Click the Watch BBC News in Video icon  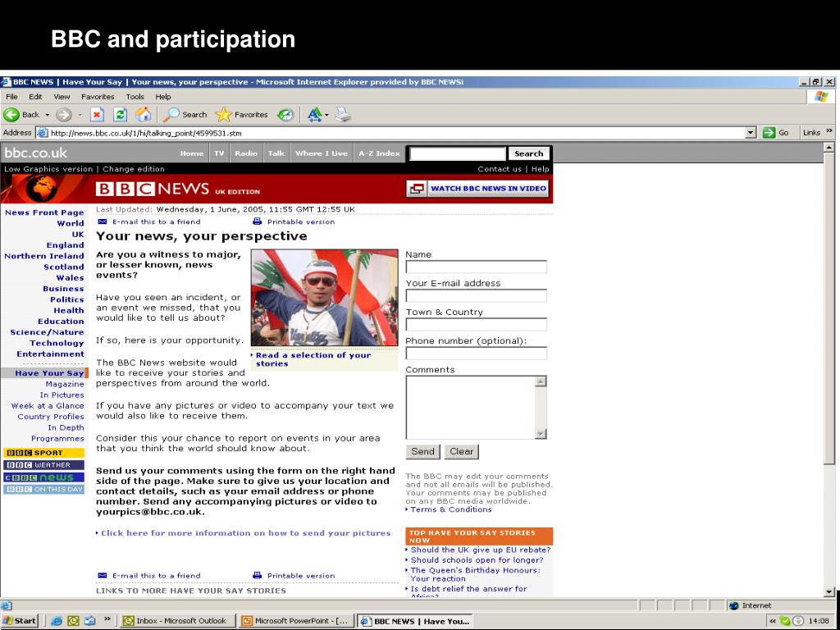coord(416,189)
